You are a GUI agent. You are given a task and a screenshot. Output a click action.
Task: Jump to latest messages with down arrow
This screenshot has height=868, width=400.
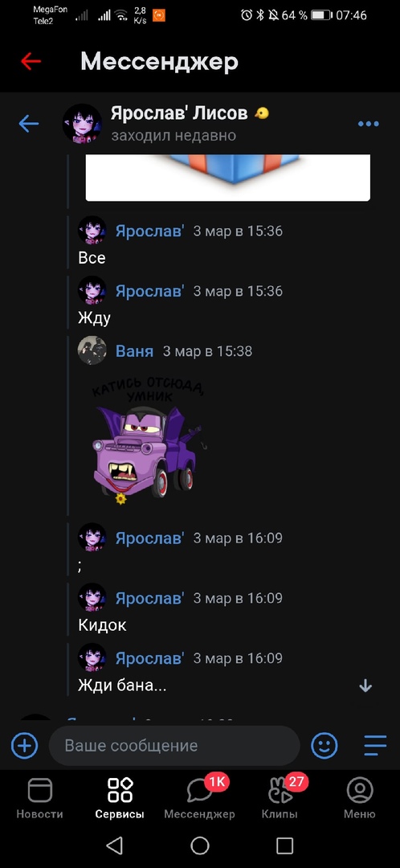[x=365, y=686]
